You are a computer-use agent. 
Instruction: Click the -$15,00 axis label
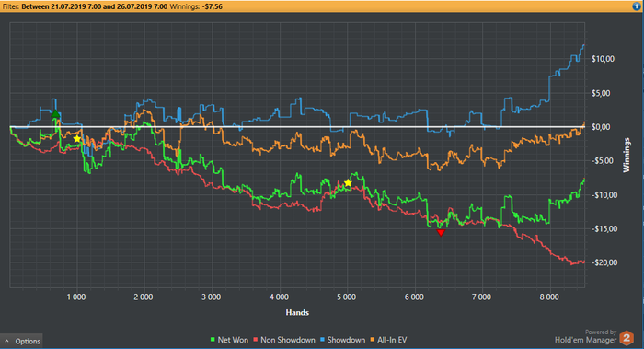[604, 229]
